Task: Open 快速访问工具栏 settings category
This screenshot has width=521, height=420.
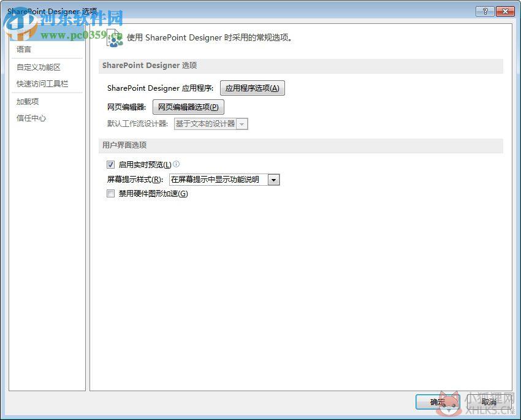Action: (x=42, y=84)
